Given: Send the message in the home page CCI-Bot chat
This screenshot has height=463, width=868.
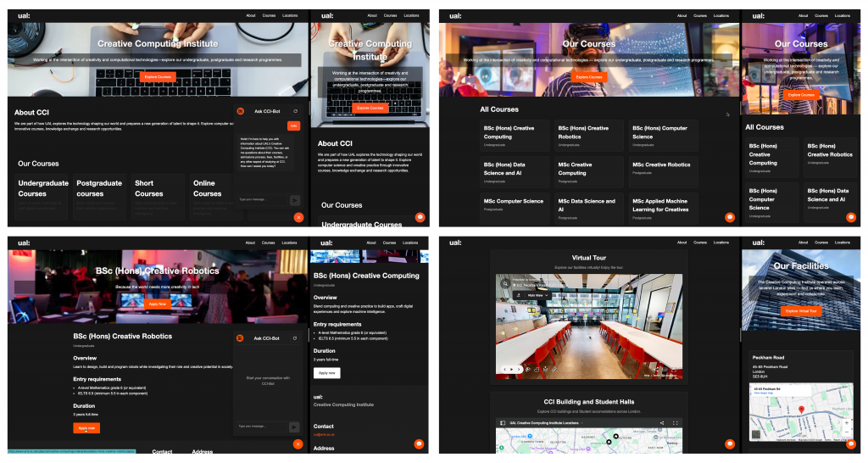Looking at the screenshot, I should 295,200.
